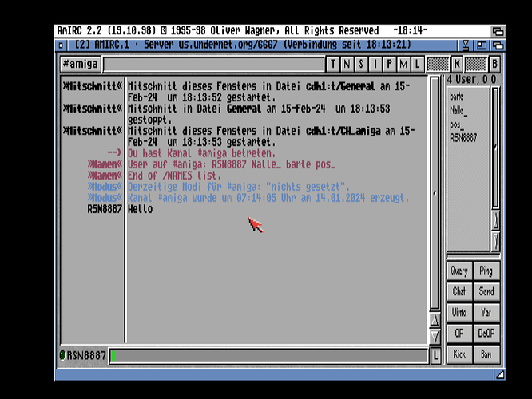Toggle the P channel mode button
The width and height of the screenshot is (532, 399).
390,64
